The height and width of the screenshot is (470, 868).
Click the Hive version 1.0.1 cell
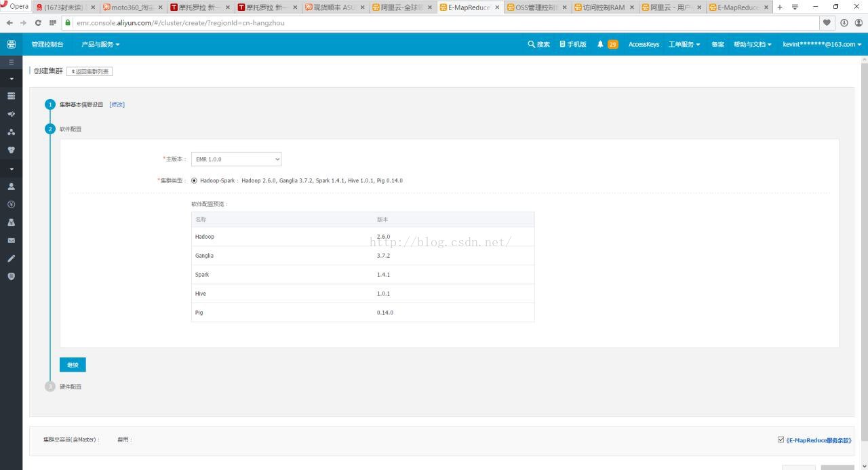(383, 294)
